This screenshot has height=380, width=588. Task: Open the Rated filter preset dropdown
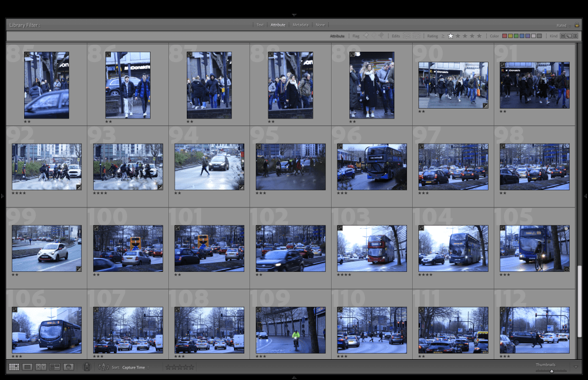561,25
